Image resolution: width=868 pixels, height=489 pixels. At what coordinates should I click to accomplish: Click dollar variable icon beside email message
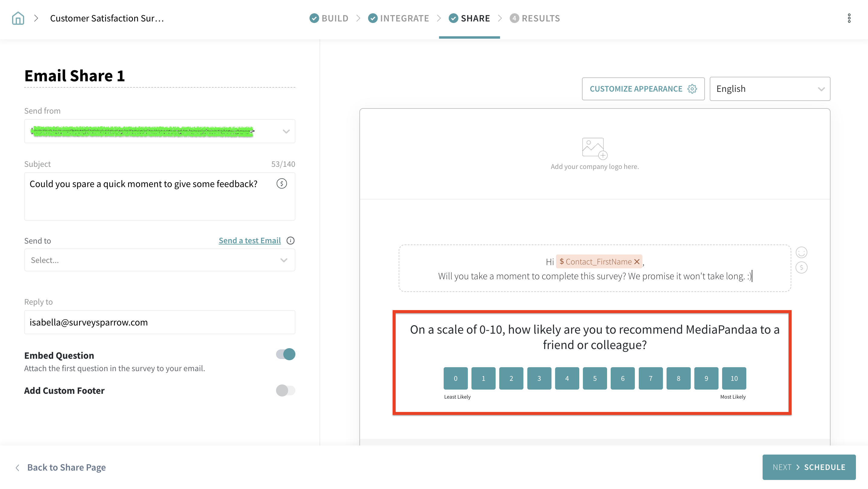pyautogui.click(x=801, y=267)
